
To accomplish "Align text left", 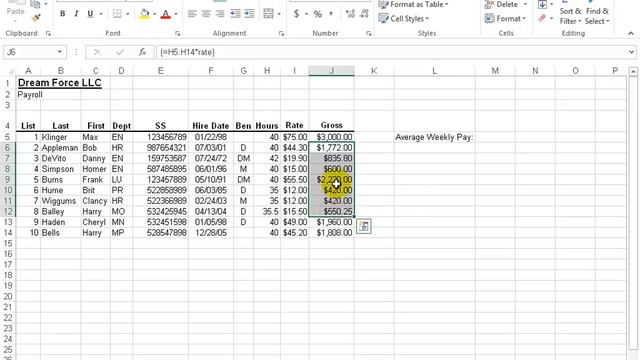I will click(192, 14).
